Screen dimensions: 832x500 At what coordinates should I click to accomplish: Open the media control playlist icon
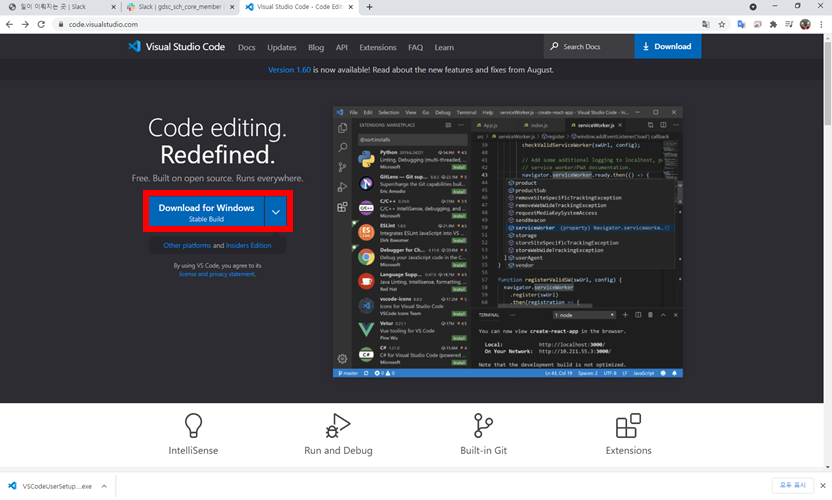789,24
